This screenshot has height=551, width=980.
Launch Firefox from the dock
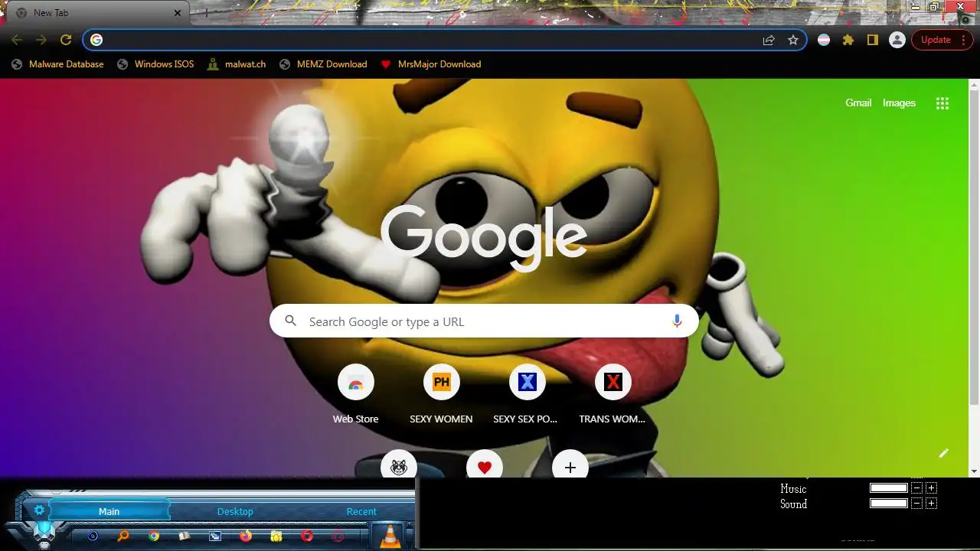(x=246, y=536)
